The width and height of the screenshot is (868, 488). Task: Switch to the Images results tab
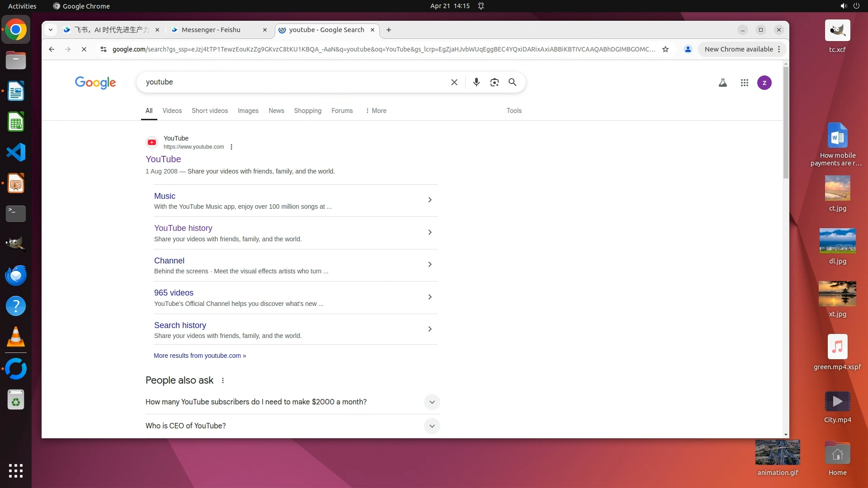click(x=248, y=111)
